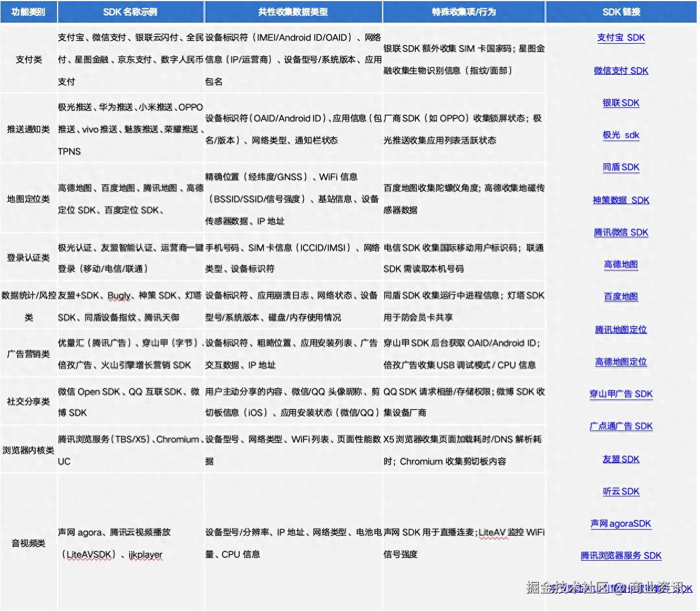Follow the 银联SDK link
700x611 pixels.
point(621,103)
